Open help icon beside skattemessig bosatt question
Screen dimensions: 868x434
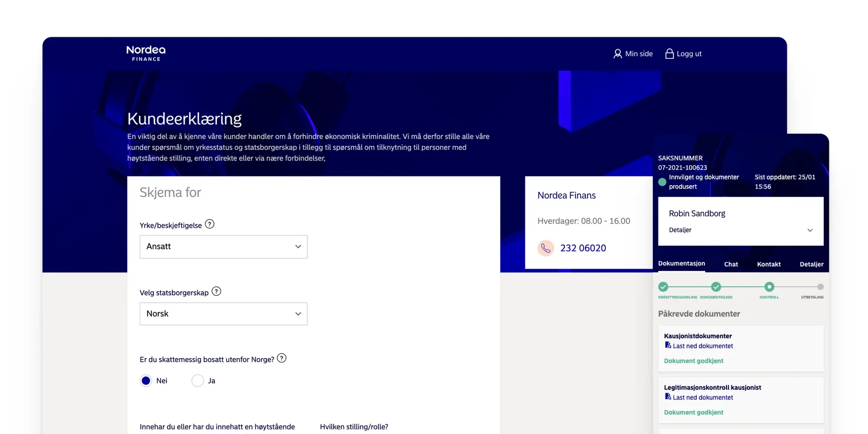pyautogui.click(x=282, y=358)
